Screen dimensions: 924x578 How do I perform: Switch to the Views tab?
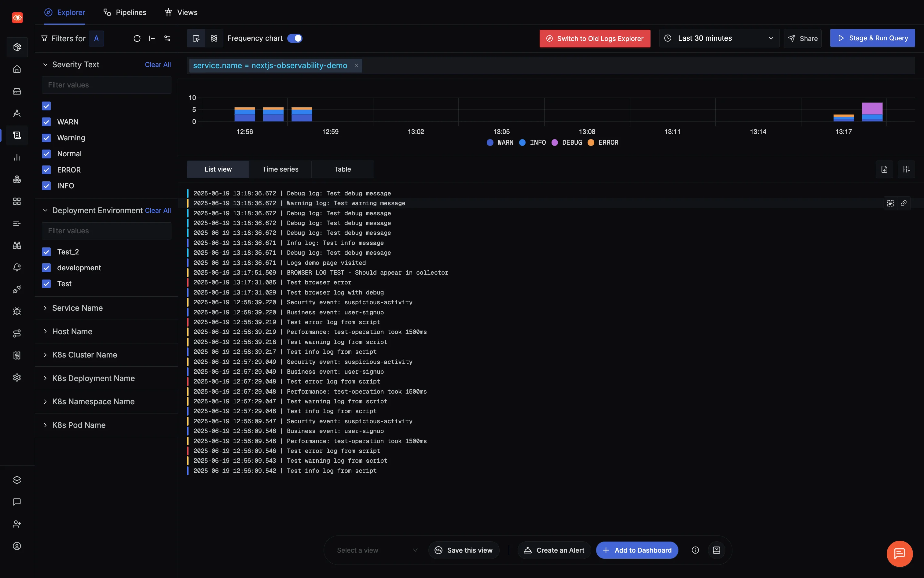[181, 12]
